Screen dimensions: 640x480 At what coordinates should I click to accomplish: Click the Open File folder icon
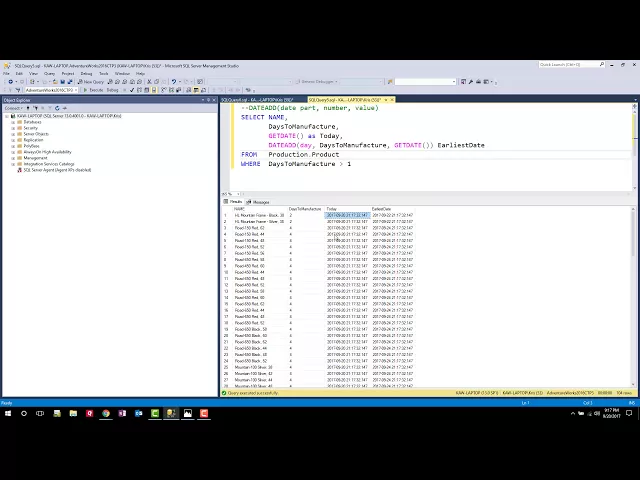[55, 82]
